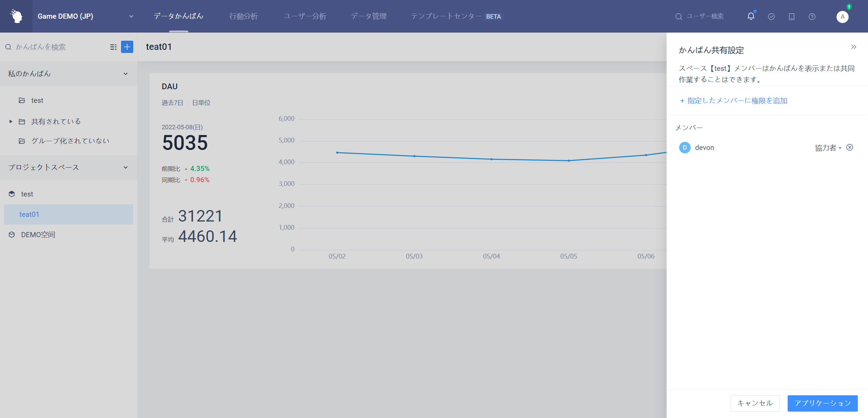Select the teat01 dashboard in the sidebar
This screenshot has height=418, width=868.
[68, 214]
